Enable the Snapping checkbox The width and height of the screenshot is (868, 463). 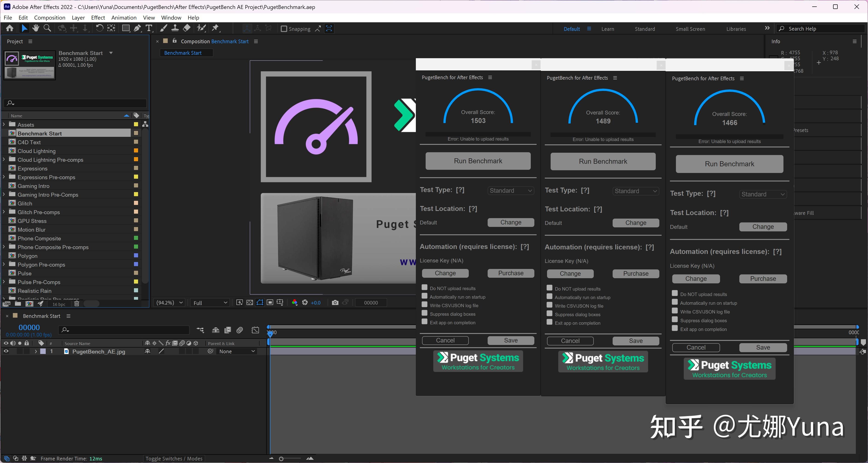(x=284, y=29)
